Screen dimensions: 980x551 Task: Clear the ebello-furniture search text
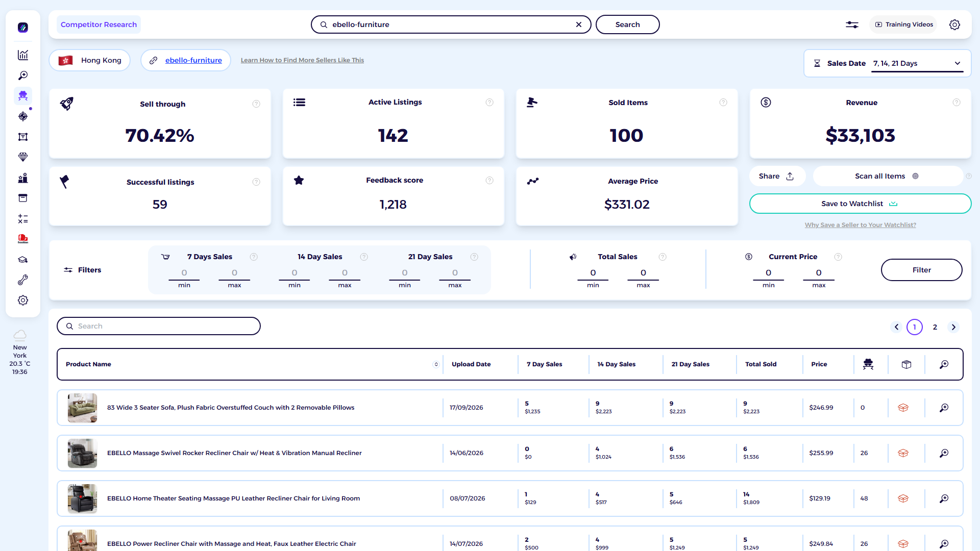tap(579, 24)
